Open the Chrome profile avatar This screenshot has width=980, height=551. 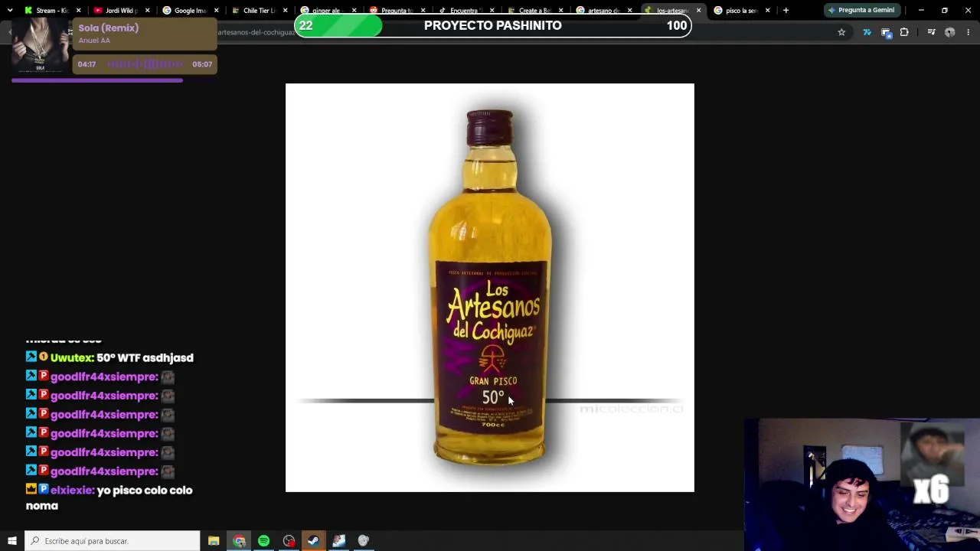[950, 32]
